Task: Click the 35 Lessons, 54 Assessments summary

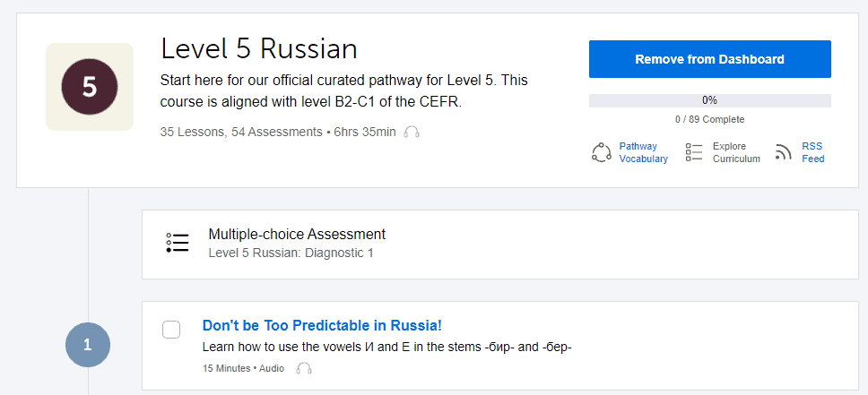Action: [x=240, y=133]
